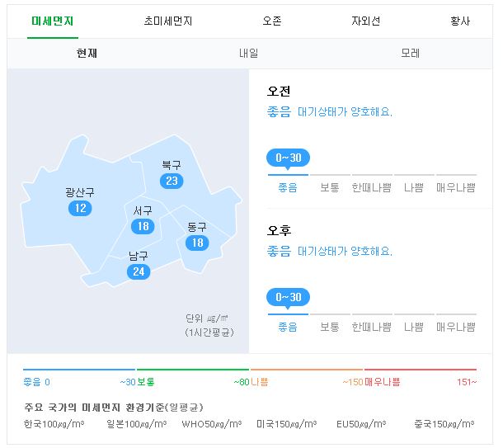Show the 내일 forecast sub-tab
Image resolution: width=503 pixels, height=448 pixels.
coord(248,54)
